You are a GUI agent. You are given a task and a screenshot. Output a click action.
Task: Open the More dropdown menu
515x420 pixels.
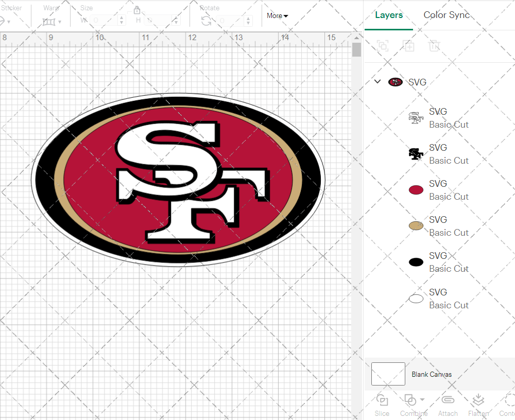tap(277, 16)
